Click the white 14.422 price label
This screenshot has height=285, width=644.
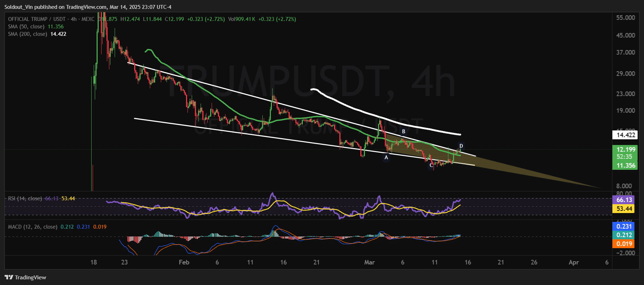(x=625, y=135)
